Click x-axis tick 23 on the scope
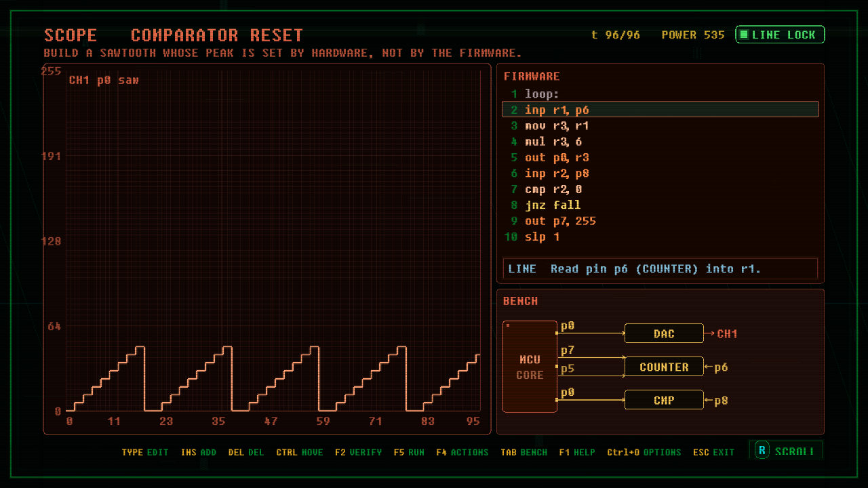Viewport: 868px width, 488px height. (166, 421)
